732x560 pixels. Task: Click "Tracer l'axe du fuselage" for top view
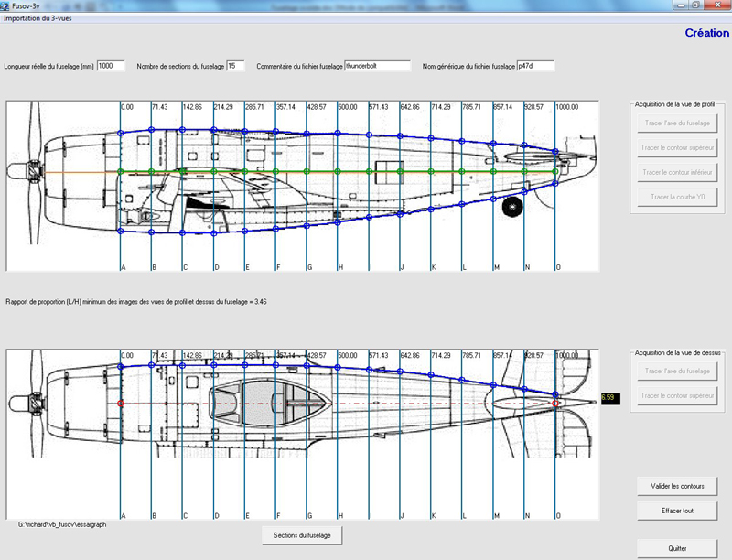(677, 371)
